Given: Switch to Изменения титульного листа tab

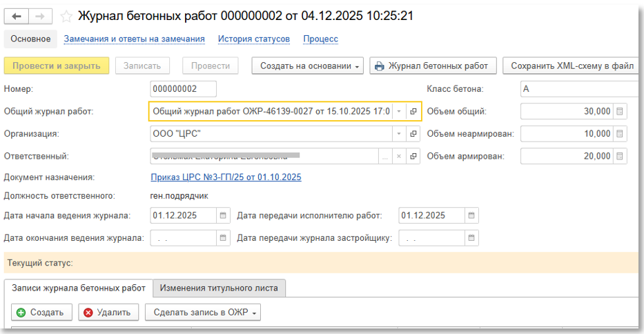Looking at the screenshot, I should (x=219, y=288).
